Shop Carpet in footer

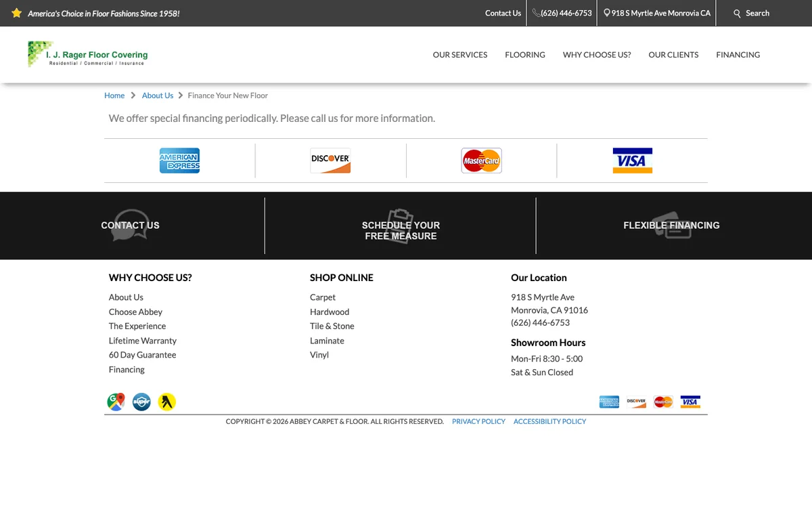click(x=323, y=297)
